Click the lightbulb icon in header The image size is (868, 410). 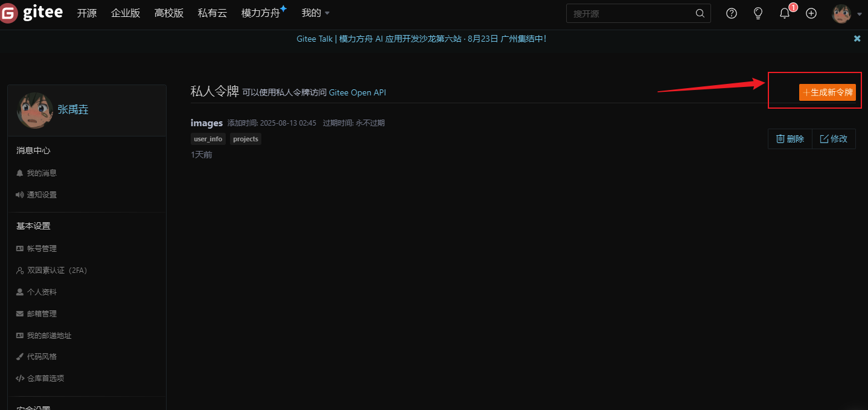(758, 13)
